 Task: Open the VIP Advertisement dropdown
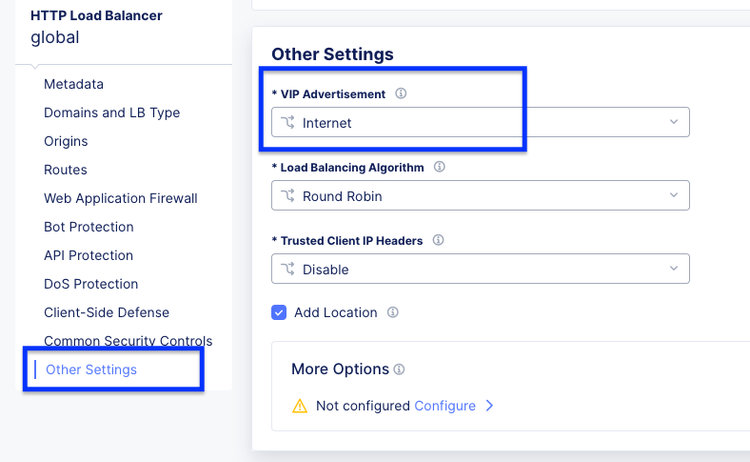point(480,123)
